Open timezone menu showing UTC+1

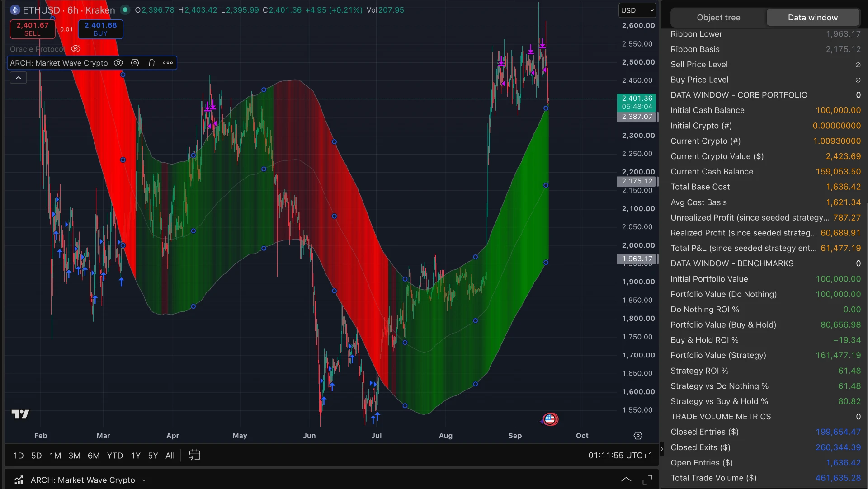pyautogui.click(x=620, y=456)
